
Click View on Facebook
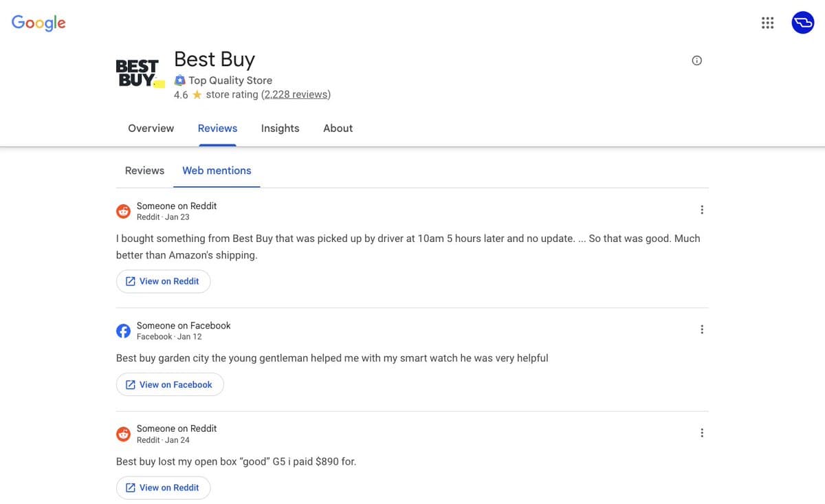tap(169, 384)
